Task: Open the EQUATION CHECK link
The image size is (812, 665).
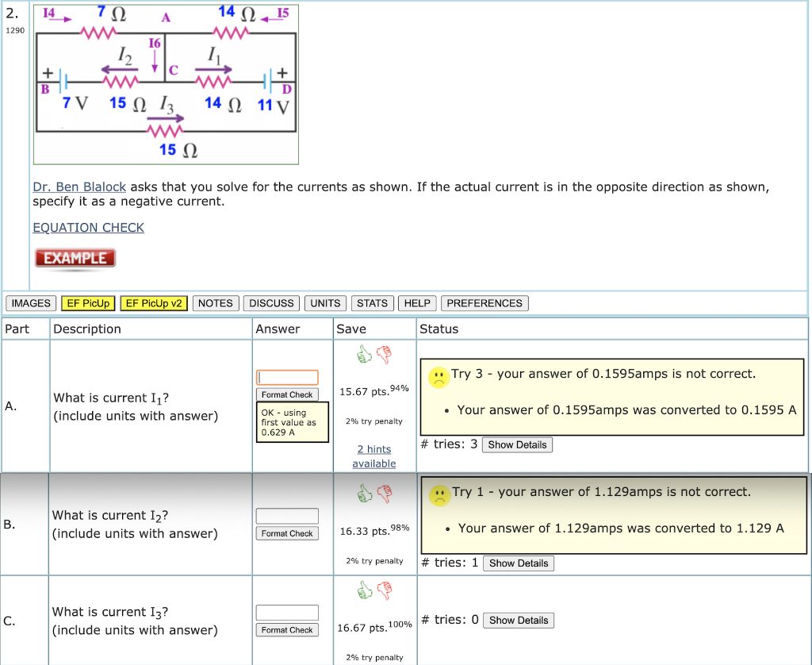Action: point(89,228)
